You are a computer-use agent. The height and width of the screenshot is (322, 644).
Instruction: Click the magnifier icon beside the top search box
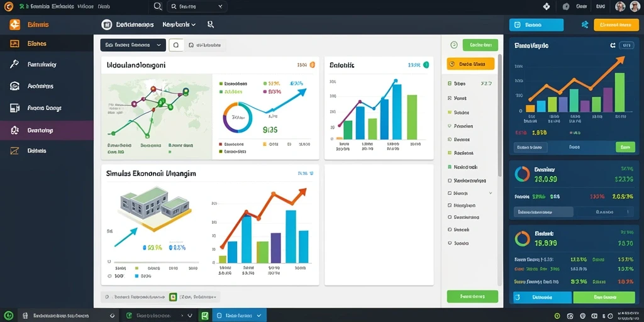(x=157, y=6)
